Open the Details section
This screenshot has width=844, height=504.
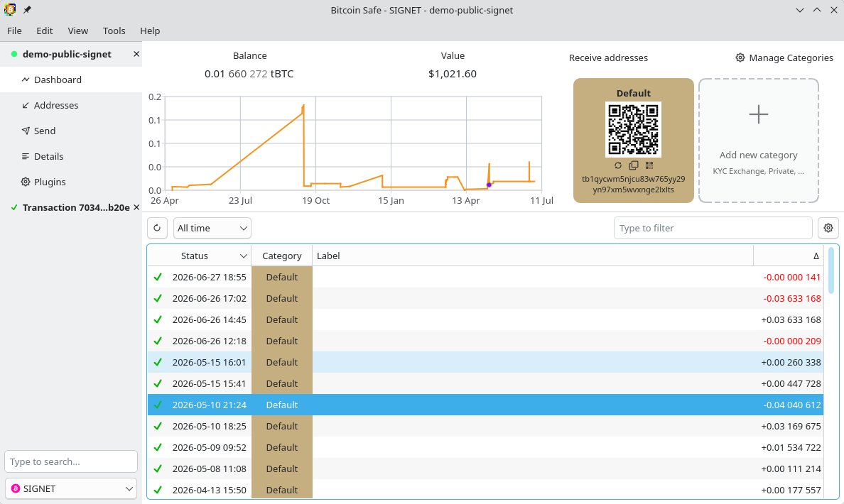pyautogui.click(x=71, y=157)
